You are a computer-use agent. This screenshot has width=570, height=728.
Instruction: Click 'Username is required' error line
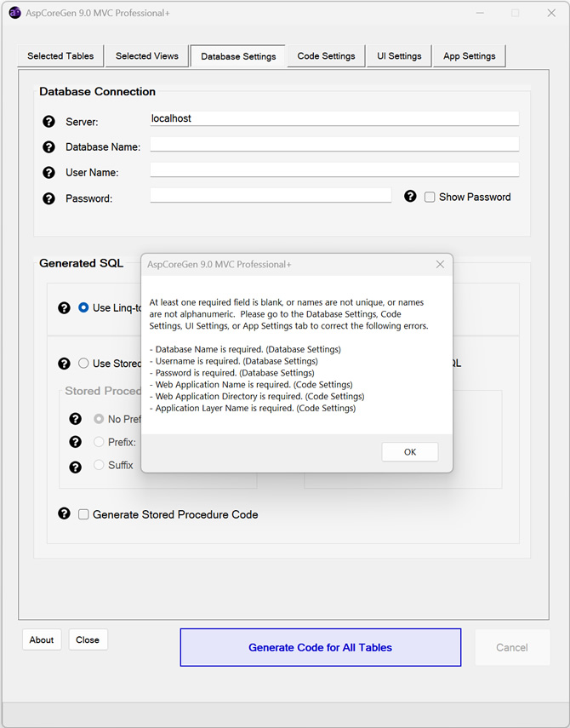coord(234,361)
